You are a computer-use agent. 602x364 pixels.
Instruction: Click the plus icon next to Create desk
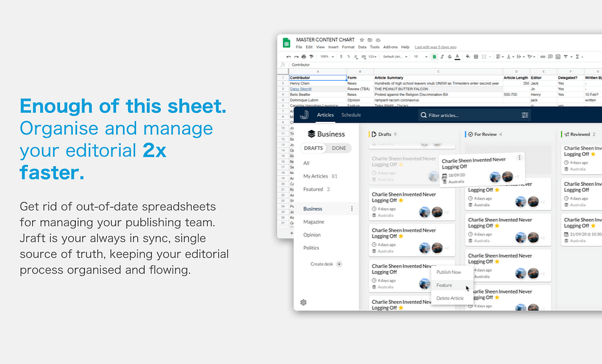point(339,264)
